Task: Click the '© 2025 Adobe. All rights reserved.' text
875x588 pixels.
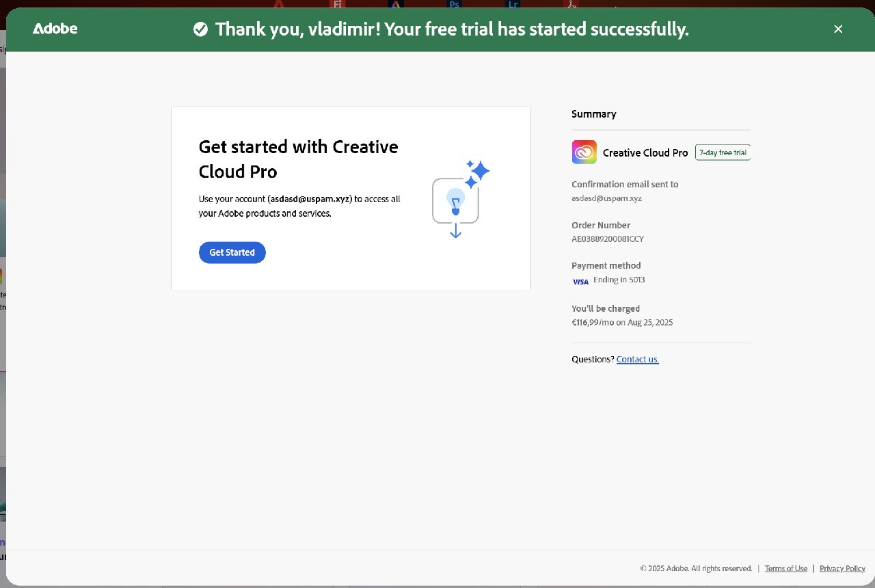Action: click(696, 568)
